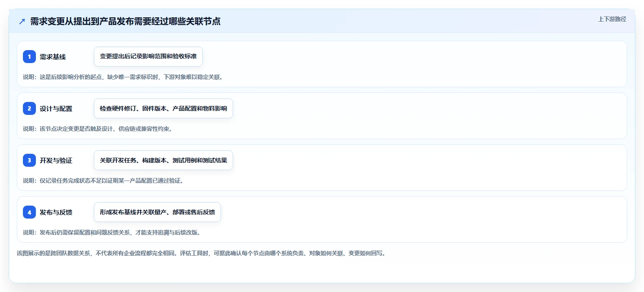
Task: Click the 形成发布基线并关联量产 chip
Action: coord(157,212)
